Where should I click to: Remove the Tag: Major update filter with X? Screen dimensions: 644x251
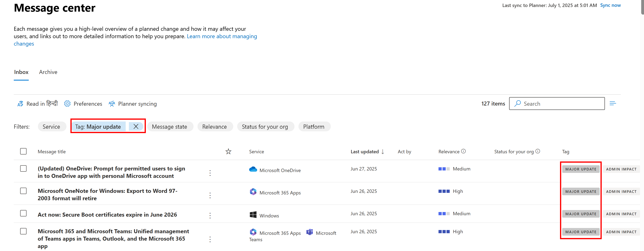[x=136, y=126]
